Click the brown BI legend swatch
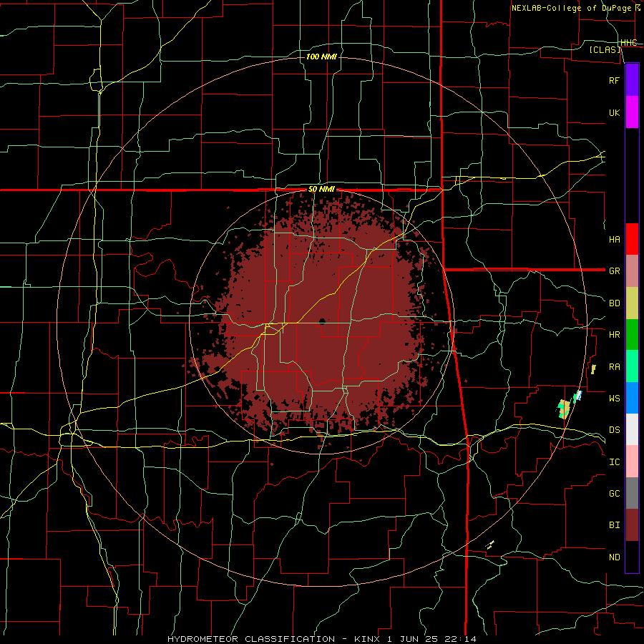This screenshot has width=644, height=644. click(632, 525)
